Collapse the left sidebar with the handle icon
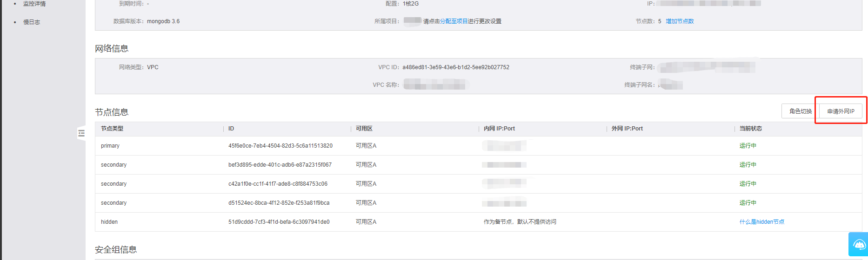 (x=81, y=133)
